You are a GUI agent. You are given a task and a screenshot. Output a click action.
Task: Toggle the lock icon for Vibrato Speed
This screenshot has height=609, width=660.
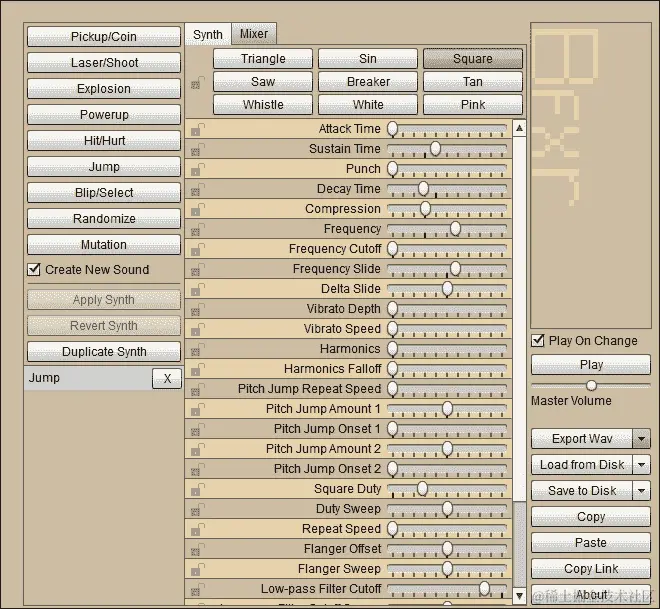(x=197, y=329)
